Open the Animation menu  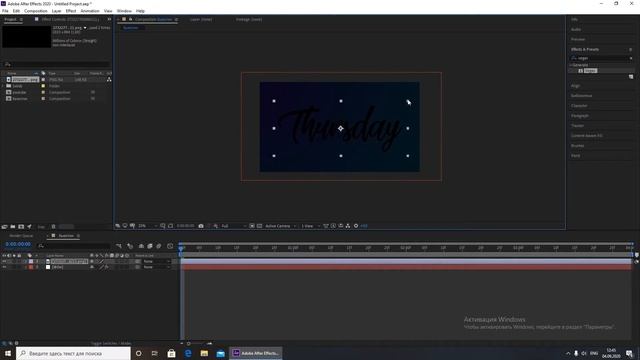pyautogui.click(x=90, y=11)
